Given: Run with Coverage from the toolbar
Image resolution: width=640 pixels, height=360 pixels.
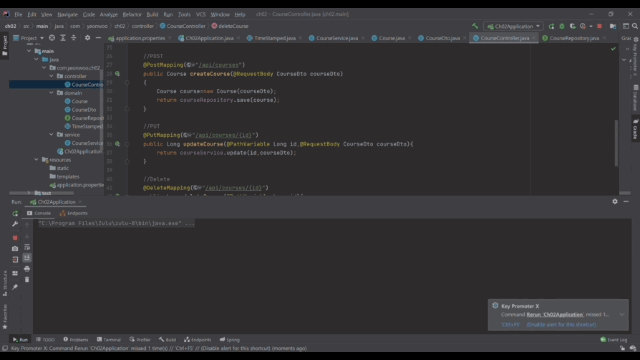Looking at the screenshot, I should pos(573,26).
